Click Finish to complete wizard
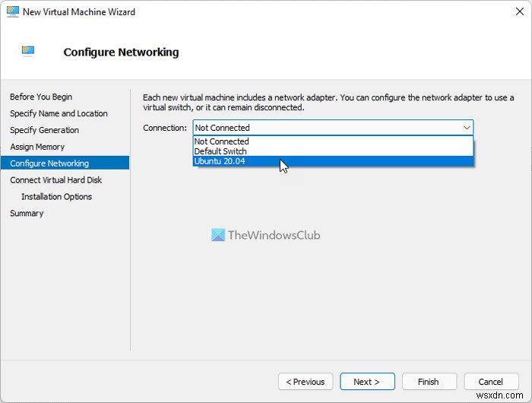 428,382
